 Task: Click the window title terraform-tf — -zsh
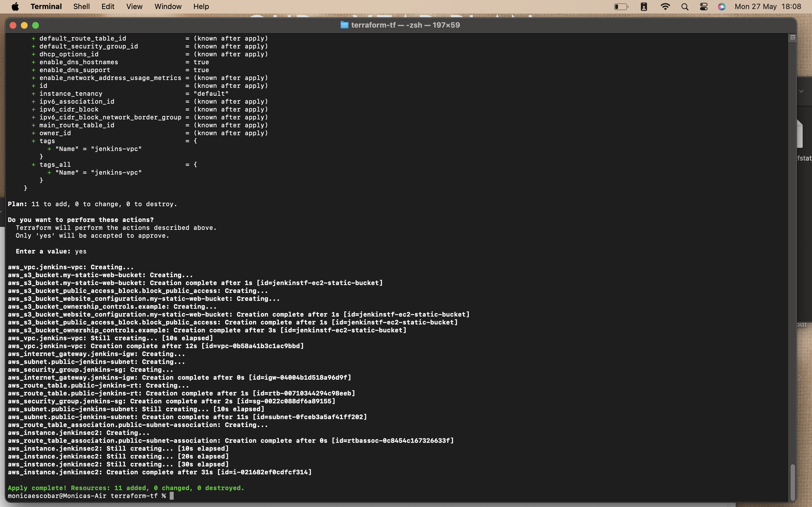(x=405, y=25)
